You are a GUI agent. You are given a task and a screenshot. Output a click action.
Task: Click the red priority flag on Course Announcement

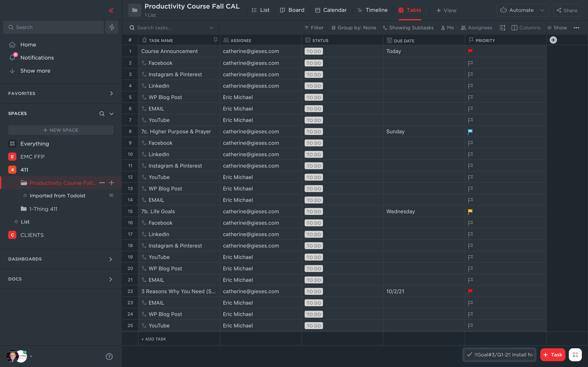(x=470, y=51)
